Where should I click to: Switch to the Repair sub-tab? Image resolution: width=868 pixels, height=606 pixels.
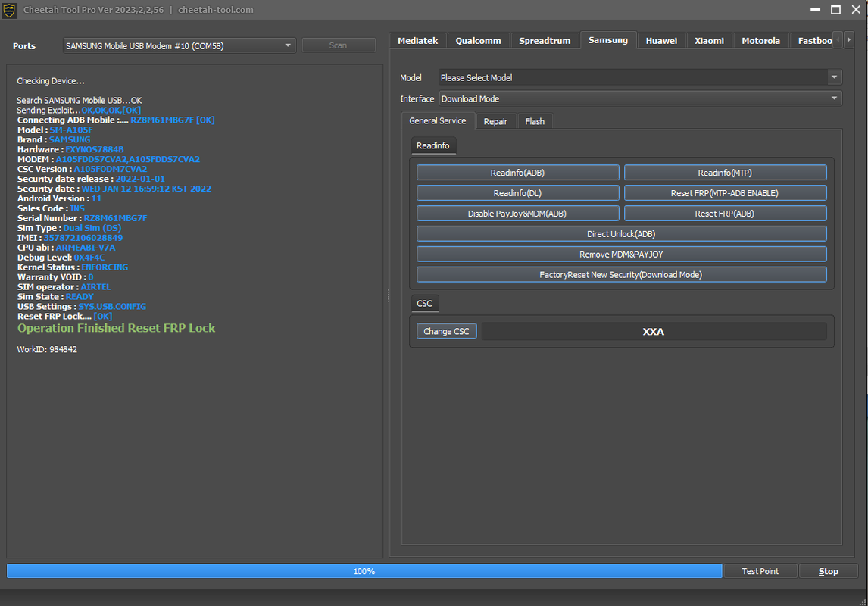click(495, 121)
